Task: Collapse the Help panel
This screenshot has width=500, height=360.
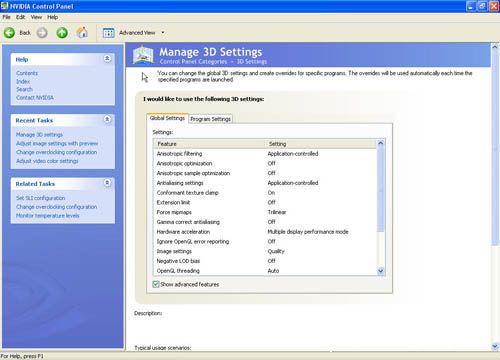Action: tap(107, 59)
